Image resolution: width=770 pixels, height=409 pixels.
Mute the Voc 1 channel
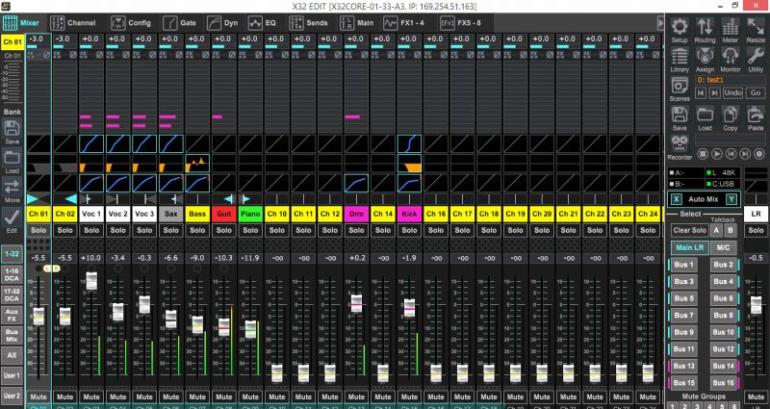(91, 396)
